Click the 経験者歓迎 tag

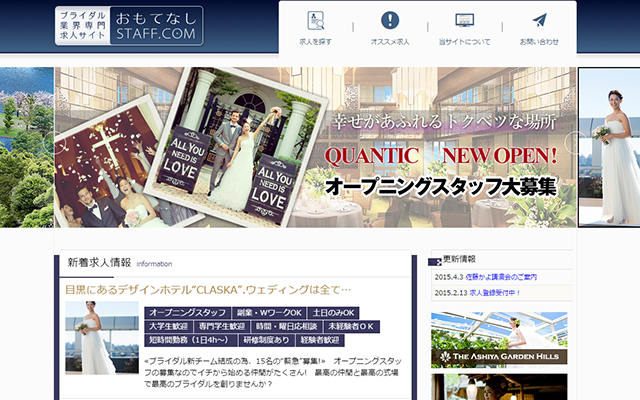(320, 340)
